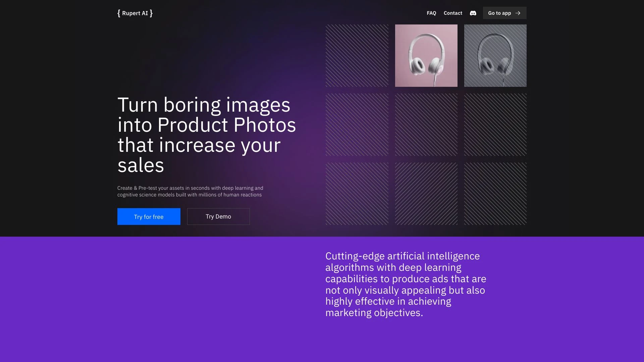This screenshot has height=362, width=644.
Task: Open the Contact page link
Action: (x=453, y=13)
